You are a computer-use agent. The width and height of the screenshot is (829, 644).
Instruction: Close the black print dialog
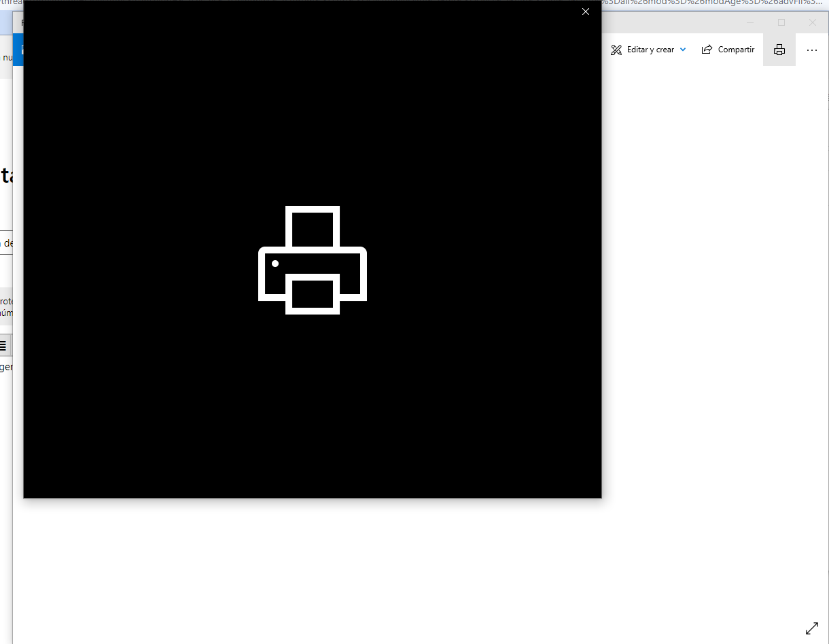586,12
